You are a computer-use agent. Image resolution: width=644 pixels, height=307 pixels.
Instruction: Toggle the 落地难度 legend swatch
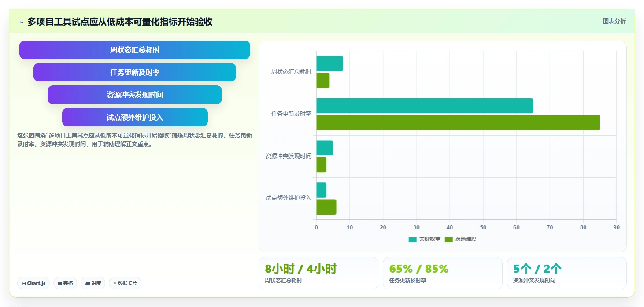pos(448,239)
